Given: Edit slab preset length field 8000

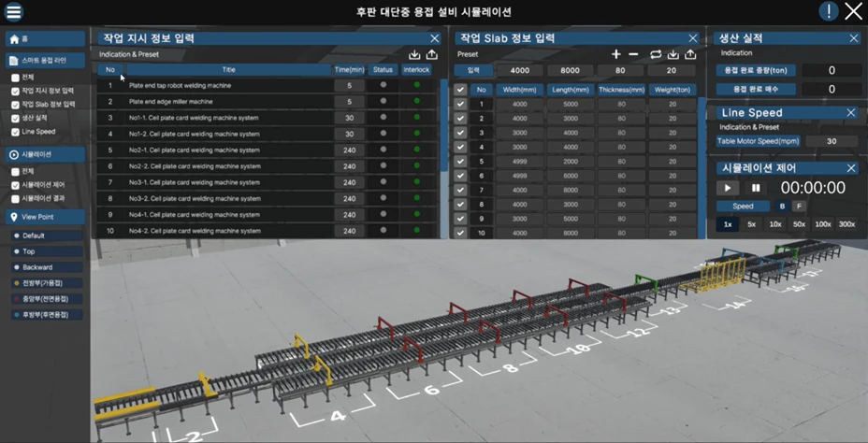Looking at the screenshot, I should (570, 70).
